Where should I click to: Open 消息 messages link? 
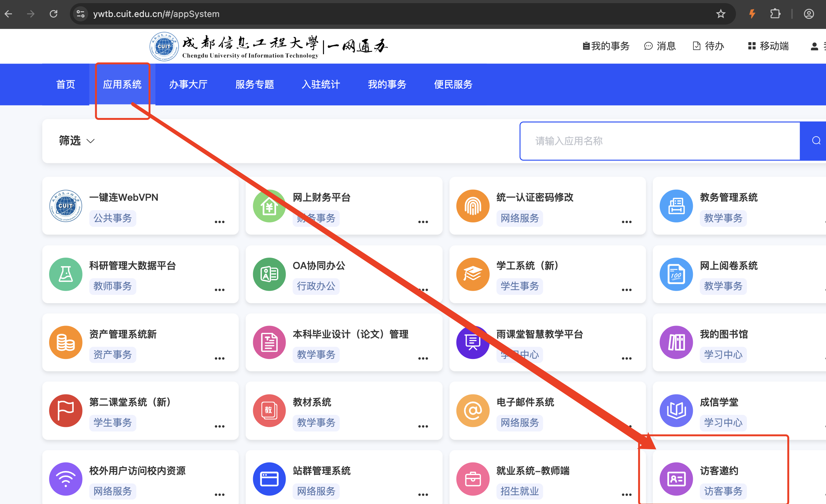(x=660, y=46)
